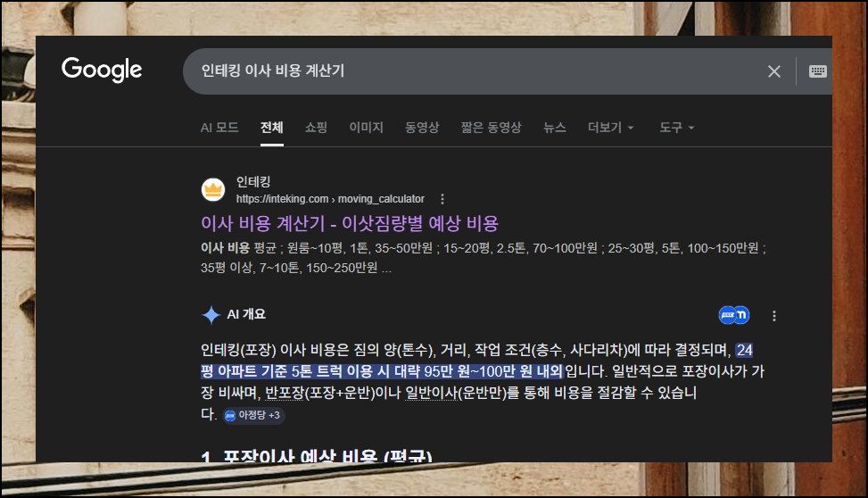The image size is (868, 498).
Task: Click the Google logo
Action: coord(102,70)
